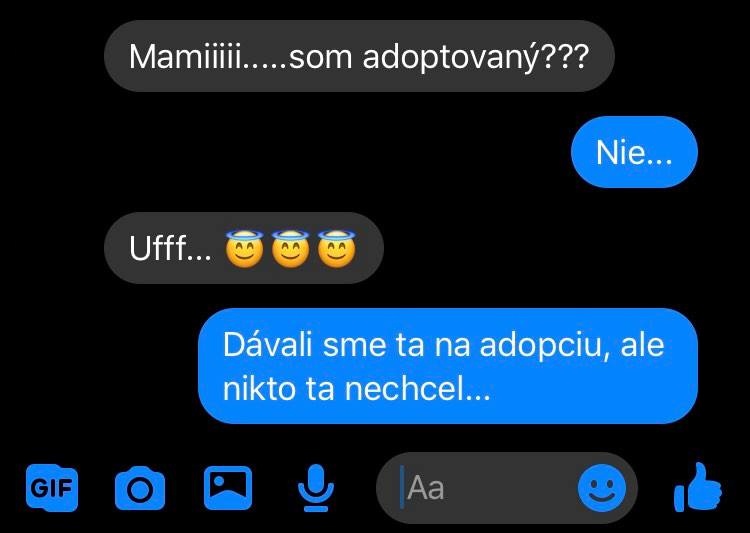
Task: Select the "Ufff..." message bubble
Action: tap(243, 248)
